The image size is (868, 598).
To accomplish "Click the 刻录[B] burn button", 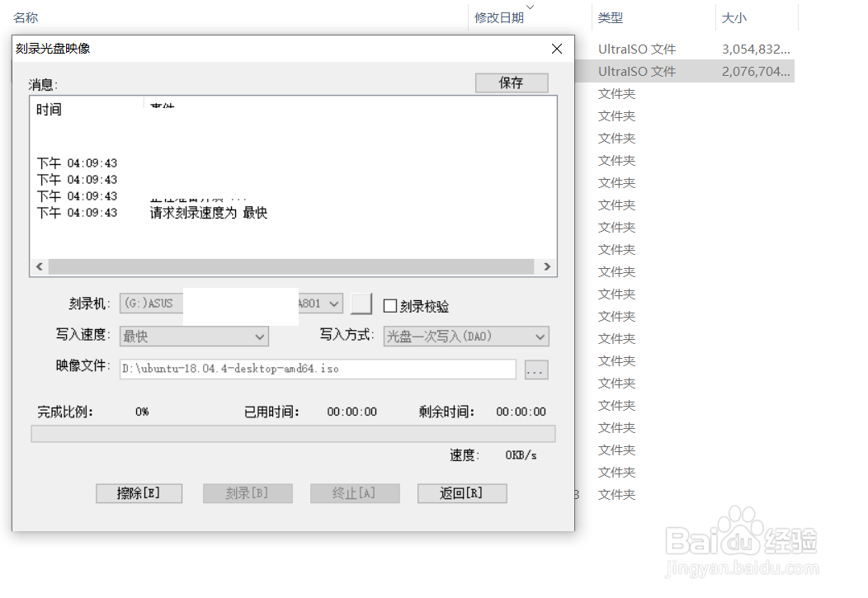I will pyautogui.click(x=248, y=493).
